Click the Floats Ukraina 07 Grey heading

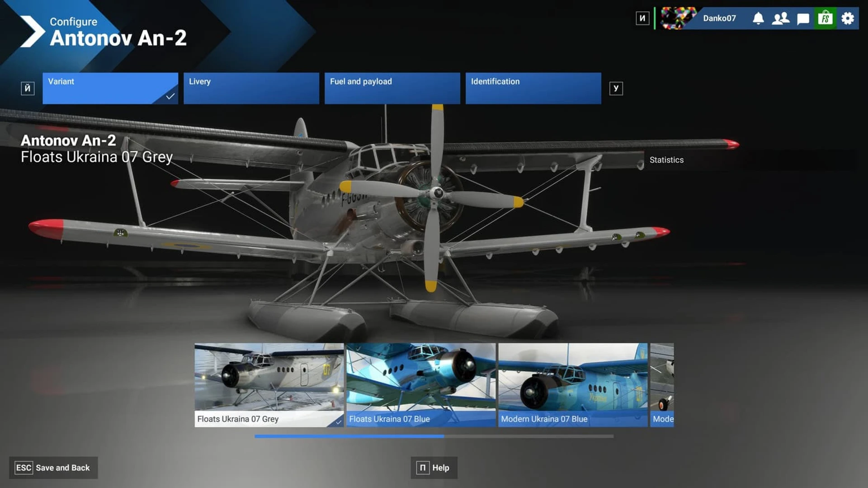pyautogui.click(x=97, y=157)
